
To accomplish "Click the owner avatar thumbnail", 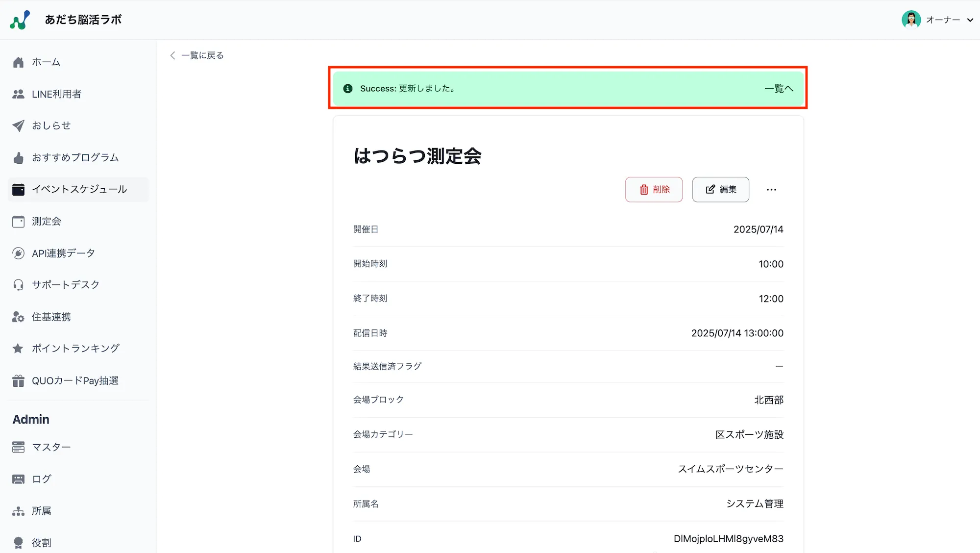I will pyautogui.click(x=910, y=20).
